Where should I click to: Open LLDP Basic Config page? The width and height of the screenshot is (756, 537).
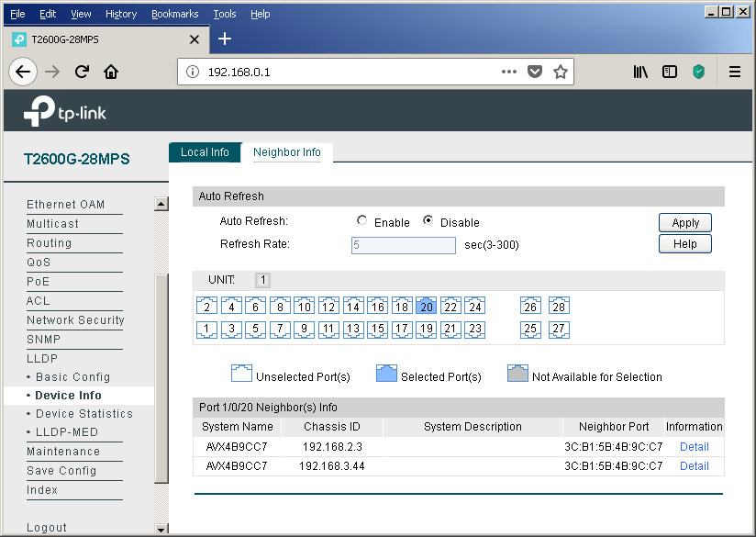click(72, 377)
